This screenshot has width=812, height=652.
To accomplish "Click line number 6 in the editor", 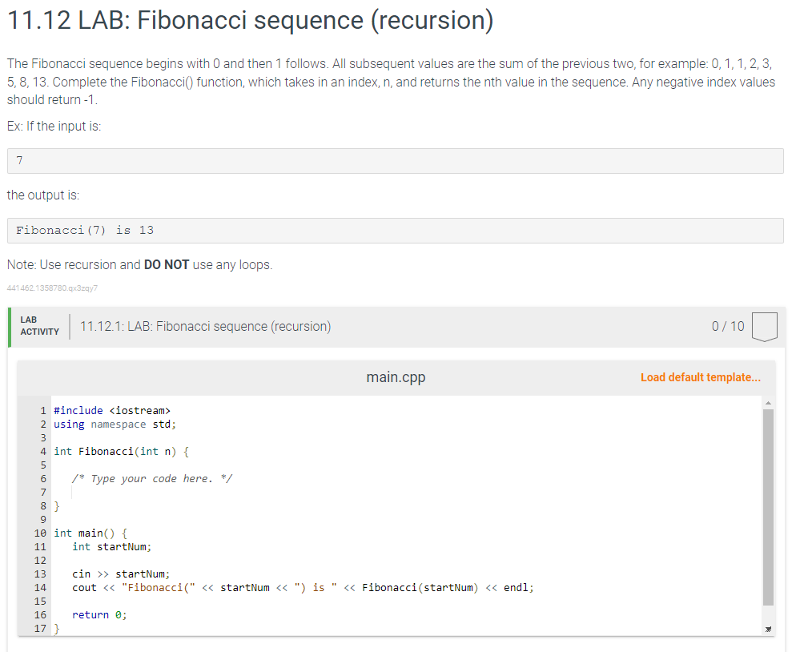I will point(42,478).
